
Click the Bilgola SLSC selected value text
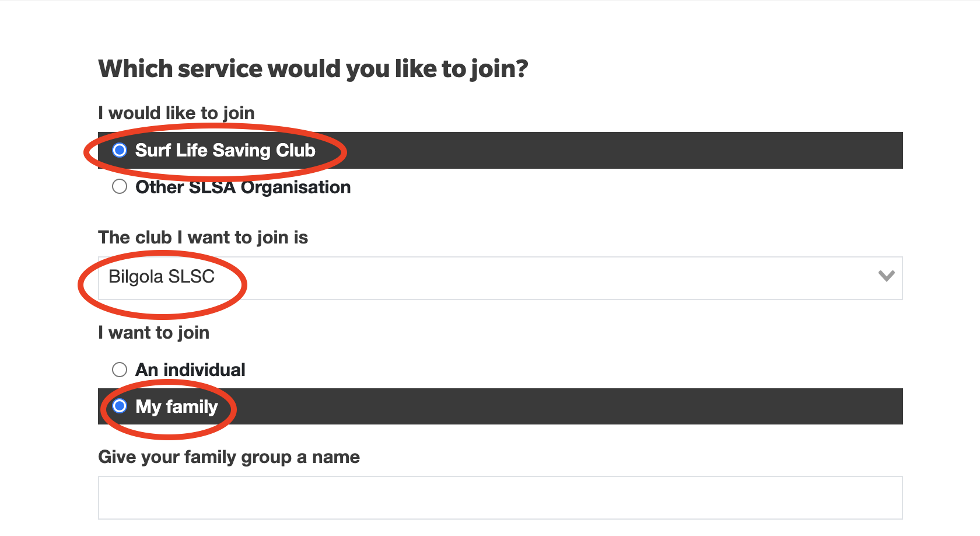click(x=162, y=276)
